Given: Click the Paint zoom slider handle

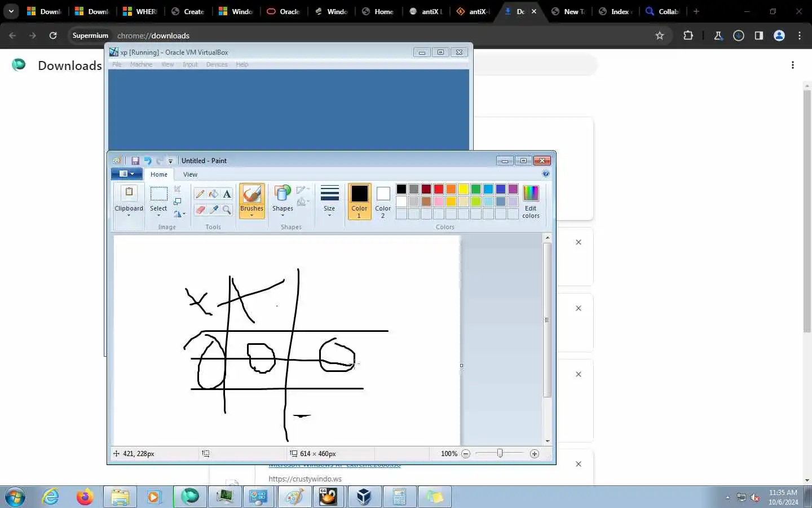Looking at the screenshot, I should [x=500, y=453].
